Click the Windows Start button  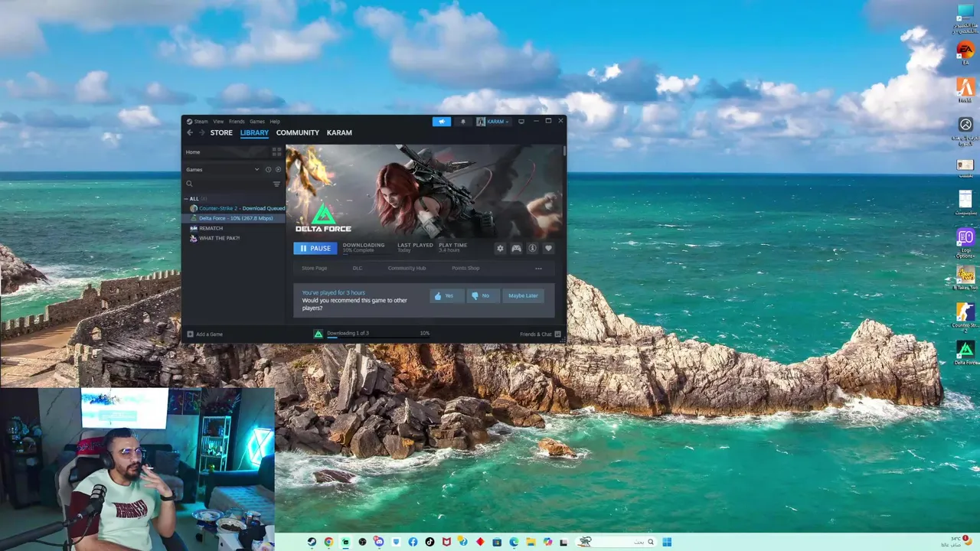[x=667, y=542]
